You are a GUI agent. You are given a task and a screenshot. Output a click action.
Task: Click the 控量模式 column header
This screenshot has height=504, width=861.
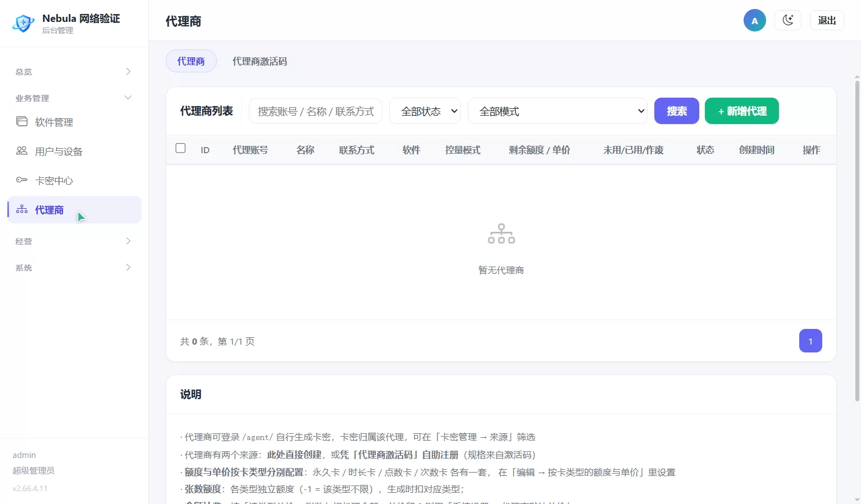(x=463, y=150)
